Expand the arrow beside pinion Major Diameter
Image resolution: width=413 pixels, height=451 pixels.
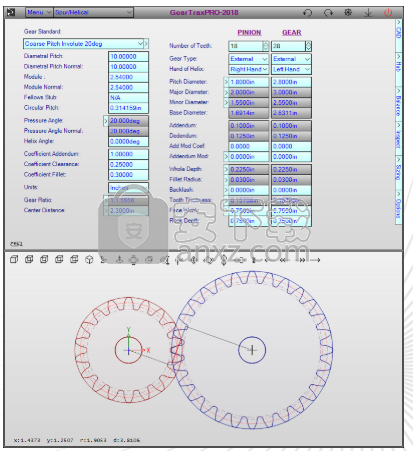[226, 92]
